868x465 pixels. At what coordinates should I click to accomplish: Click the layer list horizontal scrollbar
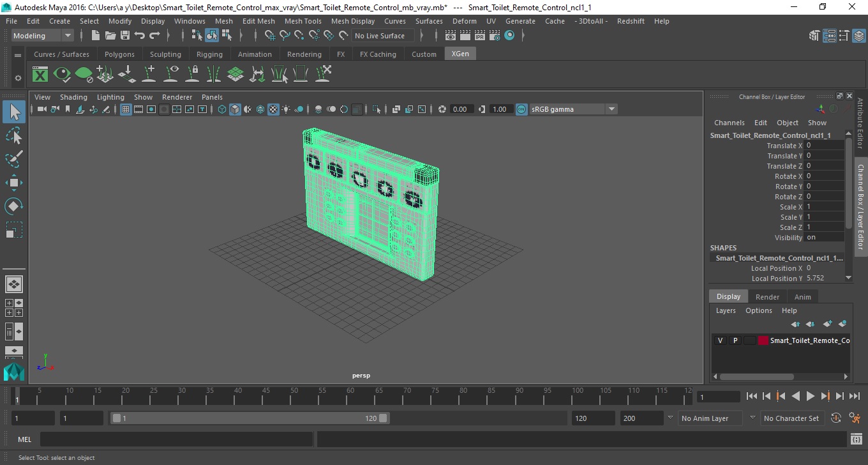756,377
